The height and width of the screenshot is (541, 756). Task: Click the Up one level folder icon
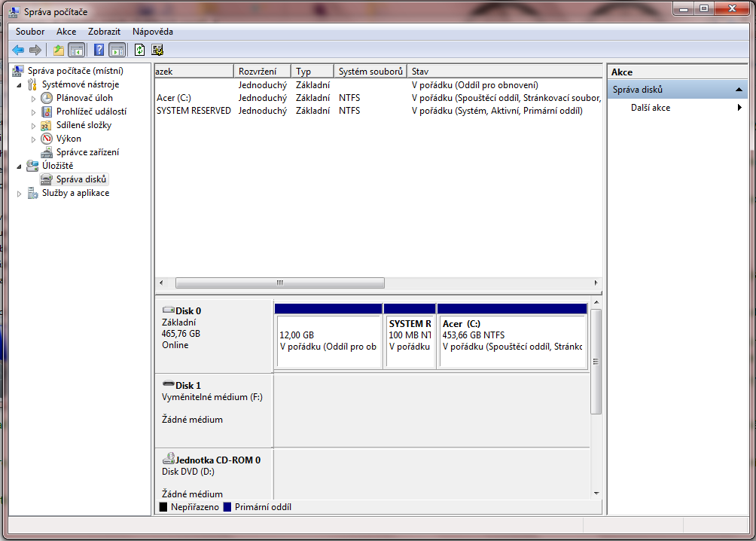tap(58, 50)
